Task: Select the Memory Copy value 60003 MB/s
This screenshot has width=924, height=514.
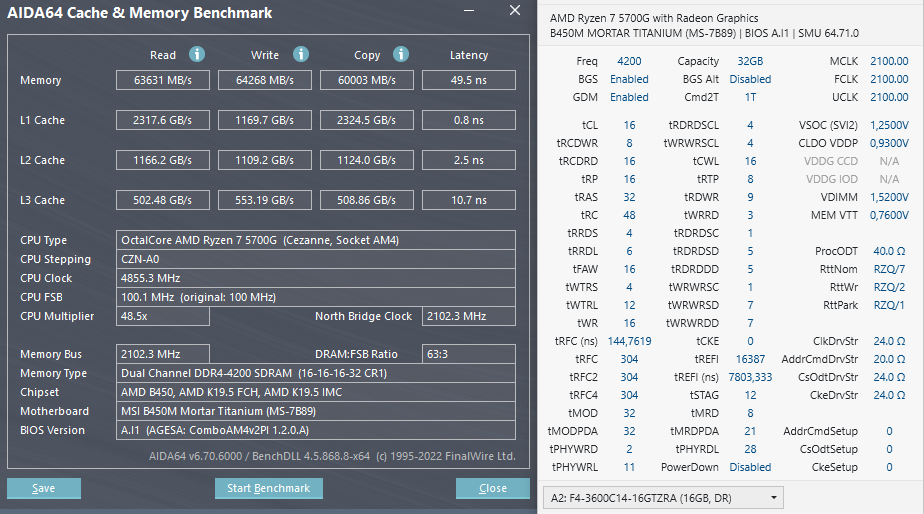Action: coord(367,80)
